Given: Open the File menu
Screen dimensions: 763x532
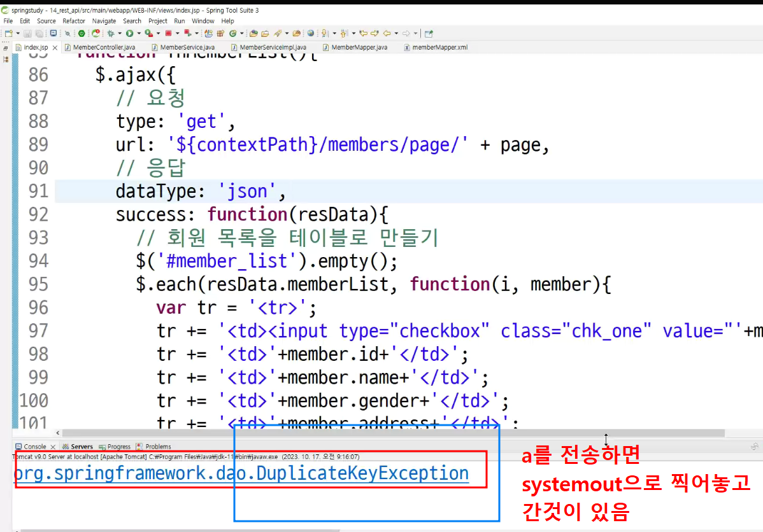Looking at the screenshot, I should coord(8,21).
